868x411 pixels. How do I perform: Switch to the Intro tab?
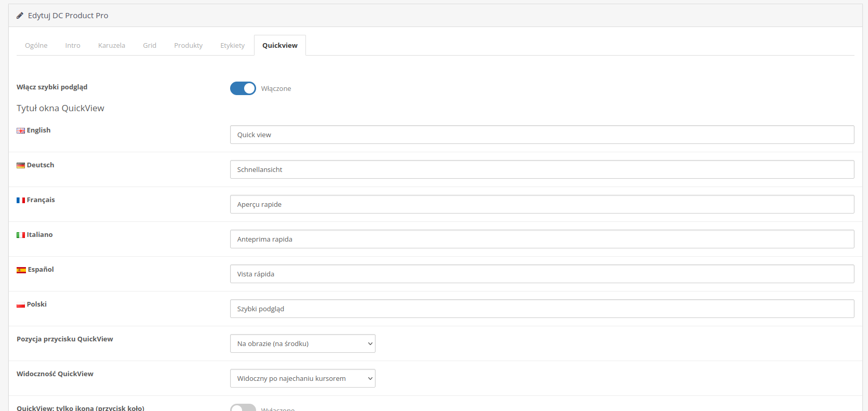click(73, 46)
